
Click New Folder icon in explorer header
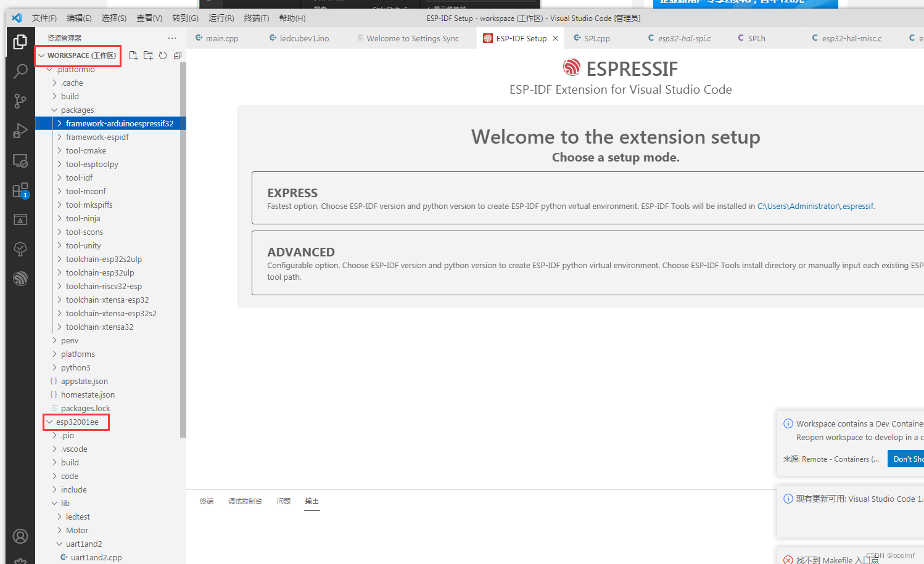148,55
